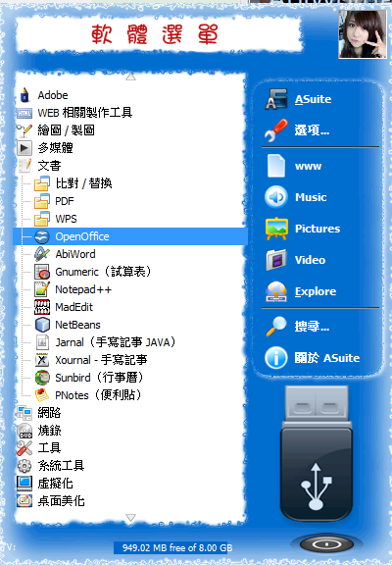Click the 工具 tools icon

[24, 448]
